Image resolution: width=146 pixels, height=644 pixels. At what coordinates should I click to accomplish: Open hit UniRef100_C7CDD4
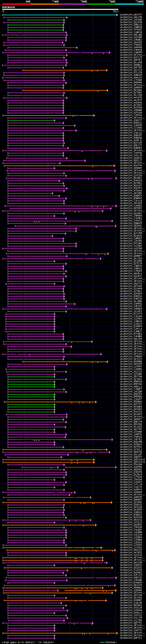(x=131, y=80)
